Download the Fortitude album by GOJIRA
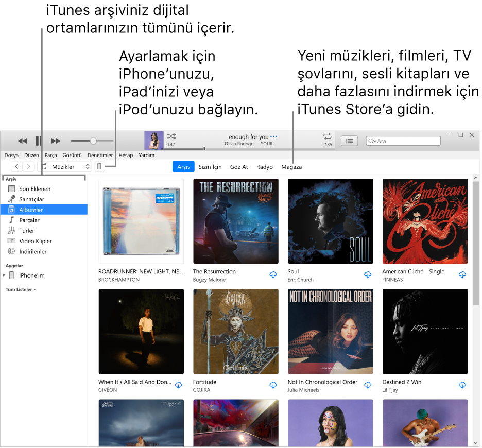This screenshot has height=448, width=482. [x=273, y=385]
